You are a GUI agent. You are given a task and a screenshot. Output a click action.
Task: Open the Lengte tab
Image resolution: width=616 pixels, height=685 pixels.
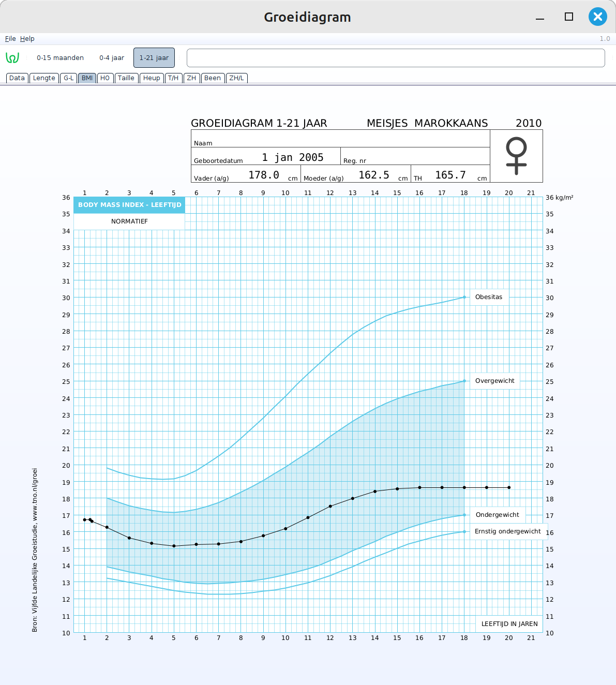tap(44, 78)
